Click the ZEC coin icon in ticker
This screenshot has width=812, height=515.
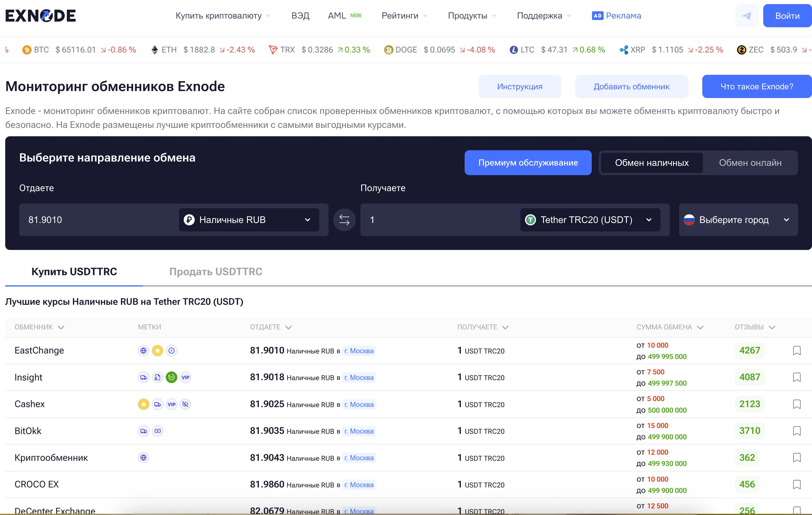tap(741, 50)
